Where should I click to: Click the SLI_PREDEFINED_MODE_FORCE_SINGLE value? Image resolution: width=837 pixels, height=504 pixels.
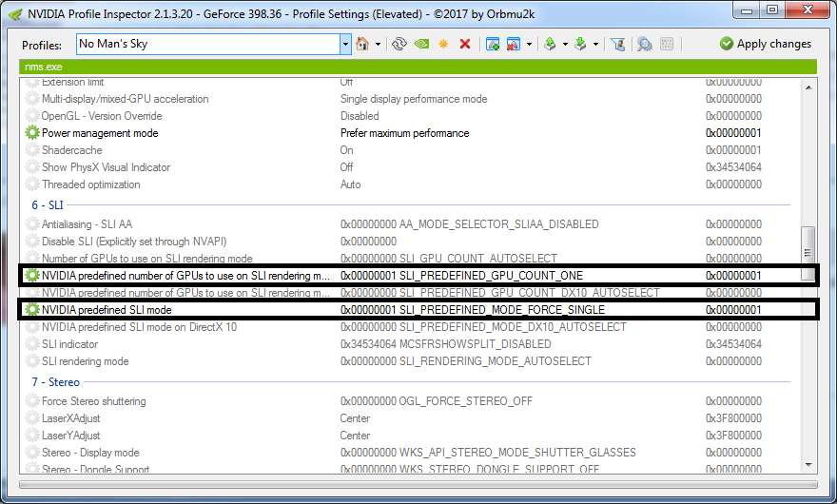click(502, 310)
